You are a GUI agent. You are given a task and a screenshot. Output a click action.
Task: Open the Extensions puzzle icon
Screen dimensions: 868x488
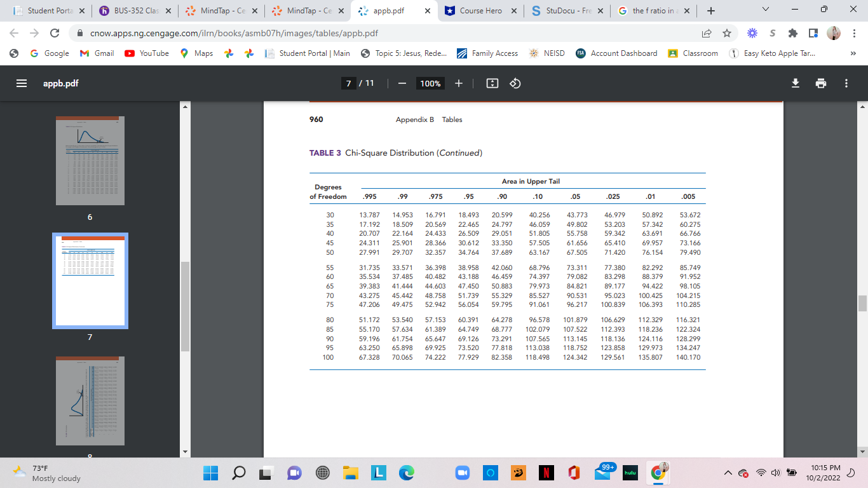(793, 33)
